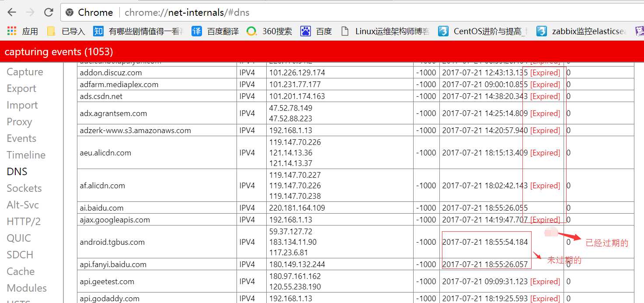The height and width of the screenshot is (303, 644).
Task: Open the zabbix监控elasticsearch bookmark
Action: point(582,31)
